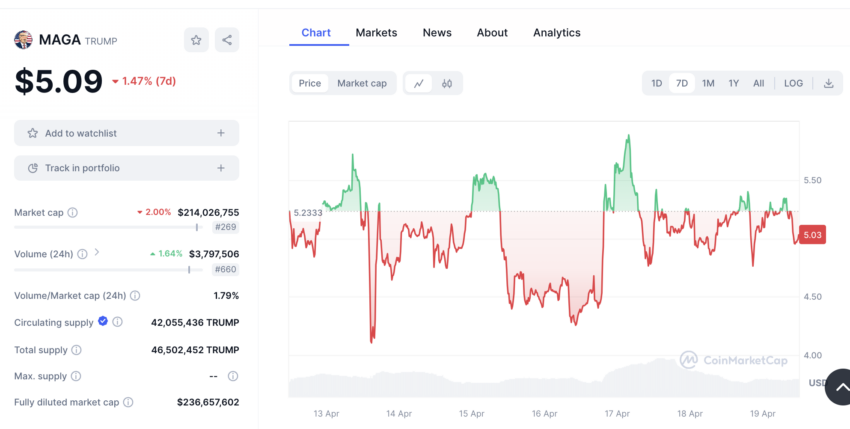
Task: Toggle chart to Price view
Action: click(x=310, y=84)
